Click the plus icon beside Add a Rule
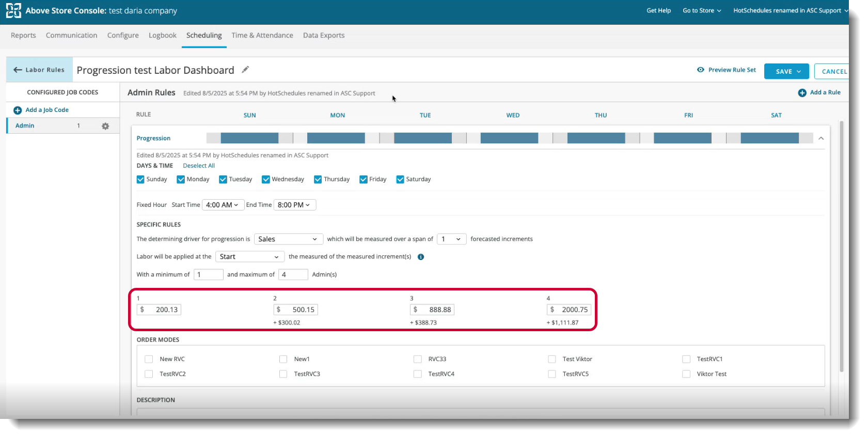This screenshot has height=438, width=868. click(802, 93)
